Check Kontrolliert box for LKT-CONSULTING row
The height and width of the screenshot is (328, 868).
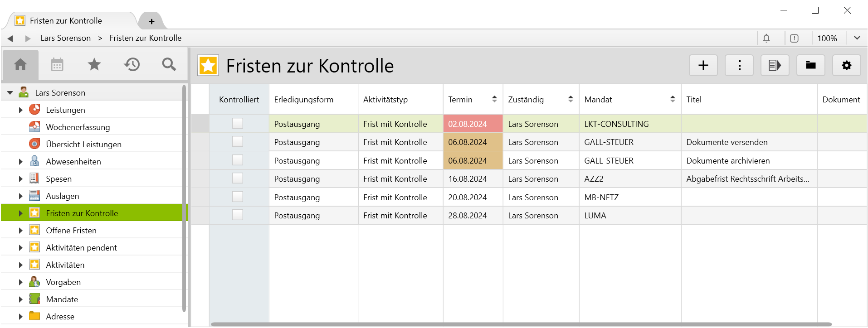(238, 124)
